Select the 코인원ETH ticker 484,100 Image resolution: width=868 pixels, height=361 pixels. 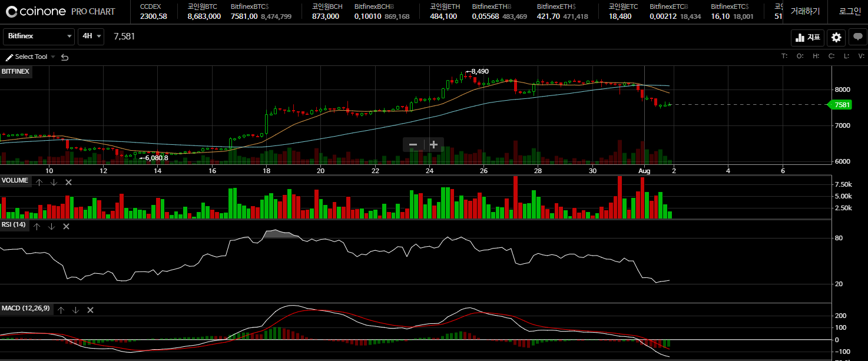tap(445, 11)
